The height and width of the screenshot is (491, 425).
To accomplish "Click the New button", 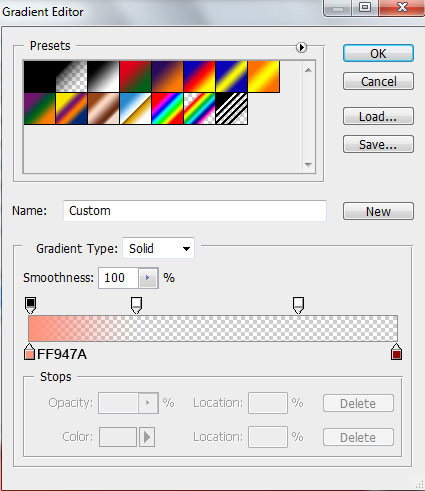I will click(x=378, y=211).
